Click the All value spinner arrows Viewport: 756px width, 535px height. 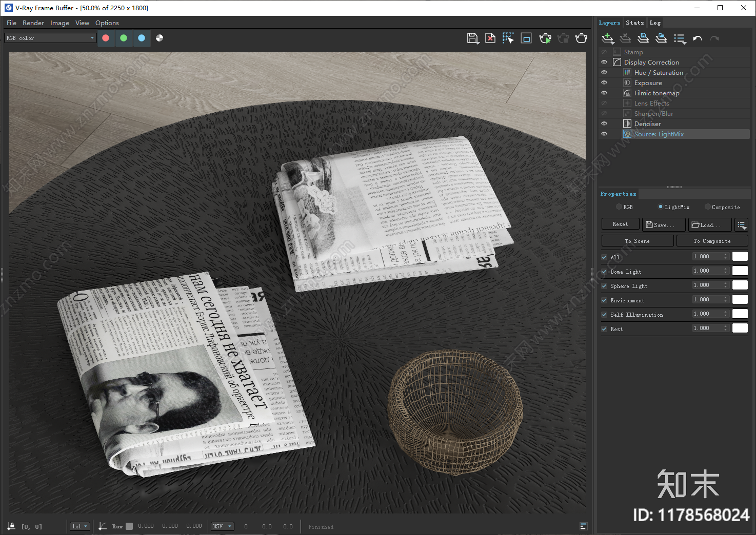725,256
